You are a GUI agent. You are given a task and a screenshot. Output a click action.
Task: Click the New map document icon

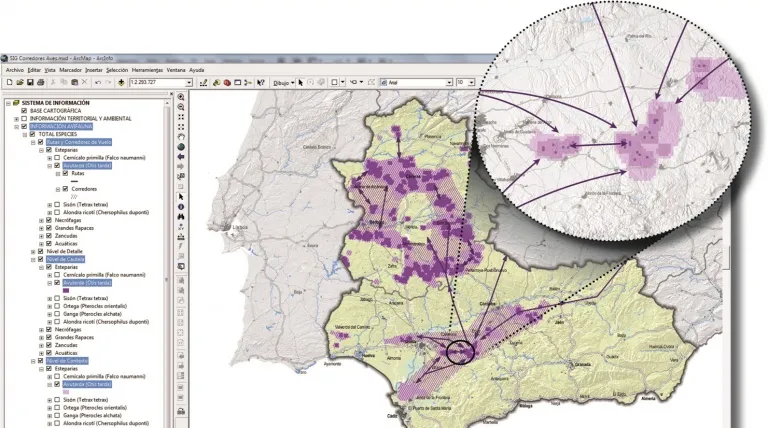coord(9,83)
